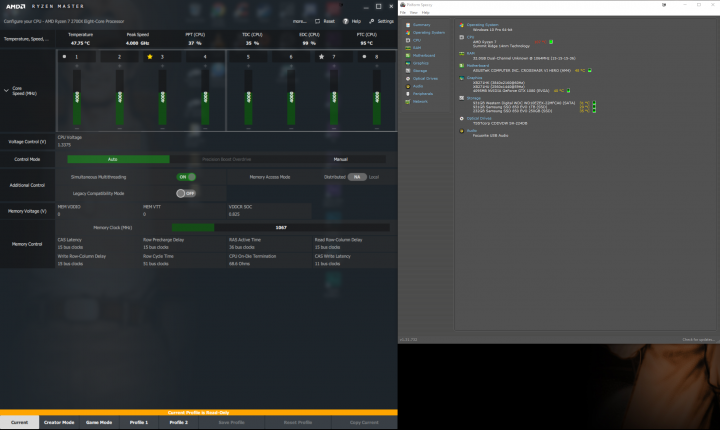Screen dimensions: 720x430
Task: Switch to Creator Mode tab
Action: pyautogui.click(x=59, y=423)
